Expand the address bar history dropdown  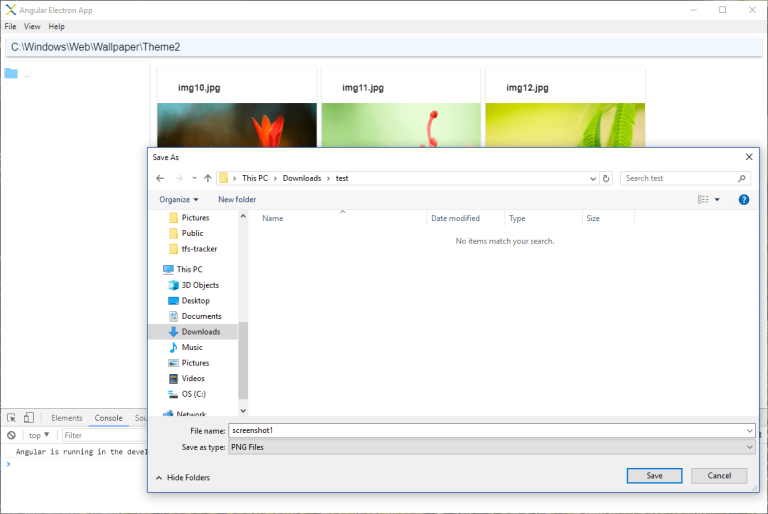coord(591,178)
